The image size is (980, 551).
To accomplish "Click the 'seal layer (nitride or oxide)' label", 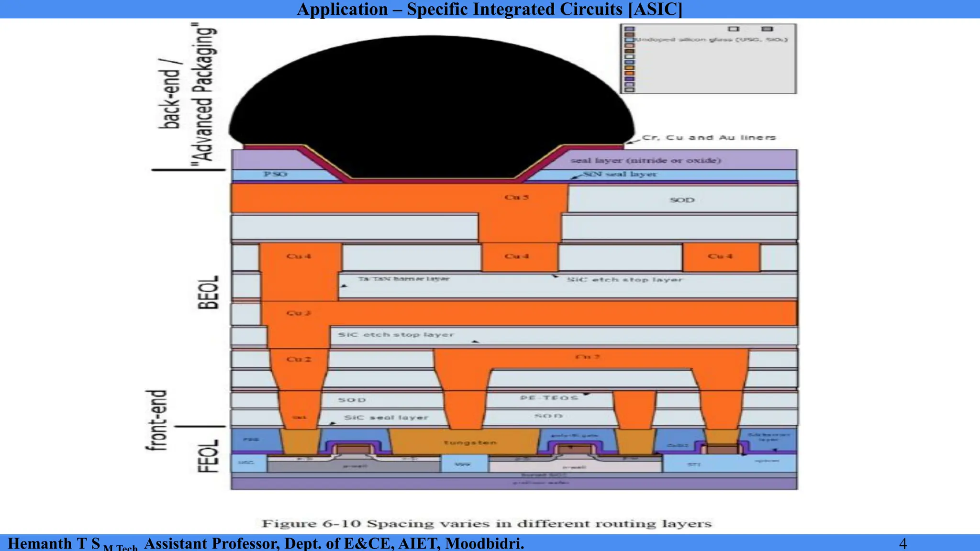I will pyautogui.click(x=646, y=160).
